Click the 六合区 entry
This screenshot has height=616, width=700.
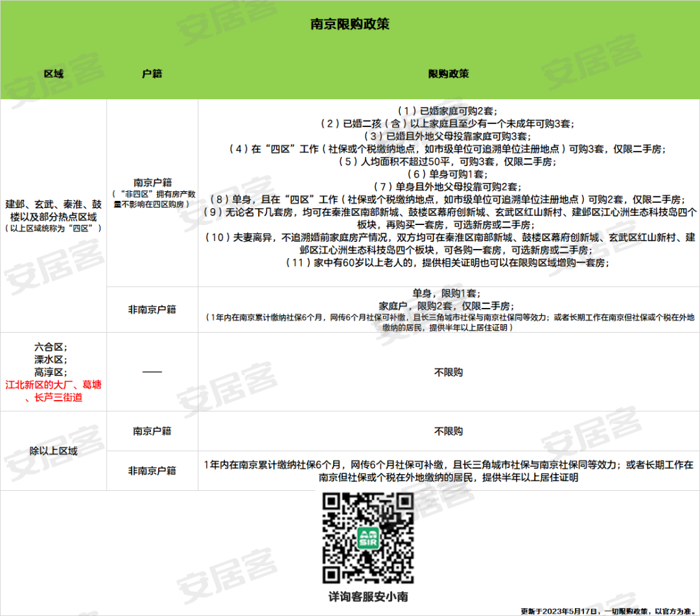51,347
